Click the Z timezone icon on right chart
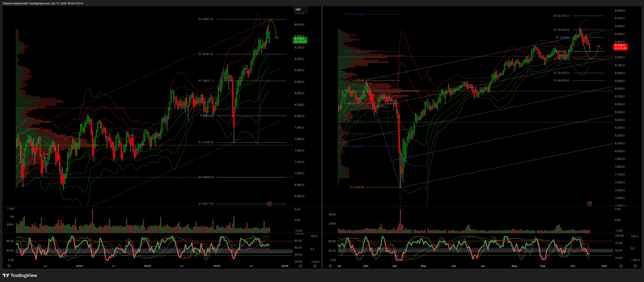 [x=330, y=266]
